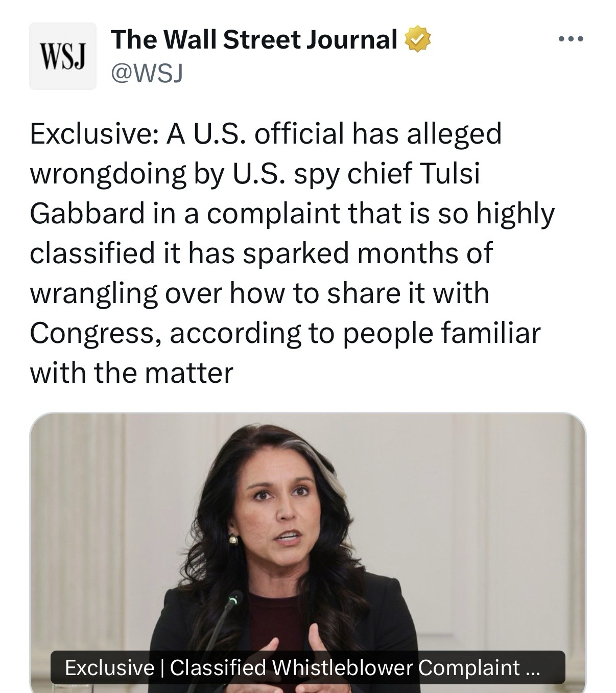Viewport: 616px width, 693px height.
Task: Click the gold verified badge
Action: [418, 40]
